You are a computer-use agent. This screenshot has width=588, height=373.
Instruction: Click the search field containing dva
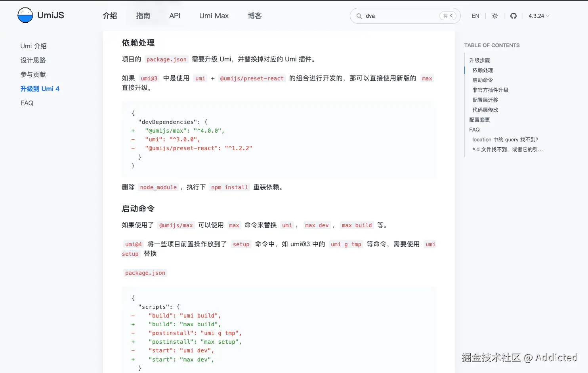pyautogui.click(x=405, y=16)
